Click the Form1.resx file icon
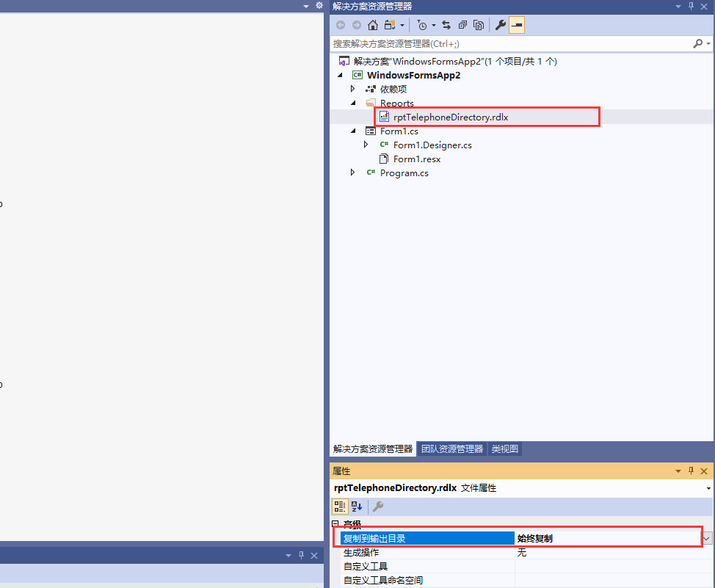 (384, 159)
